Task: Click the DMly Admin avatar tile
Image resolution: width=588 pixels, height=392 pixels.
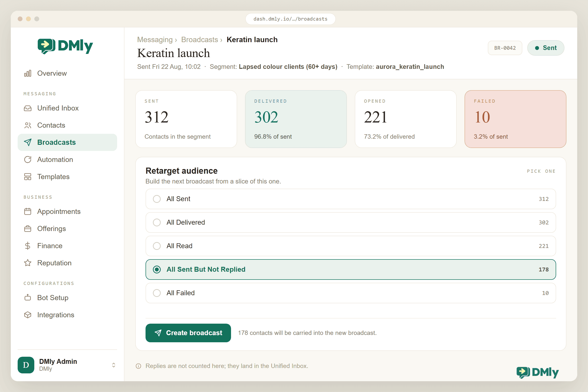Action: [x=26, y=365]
